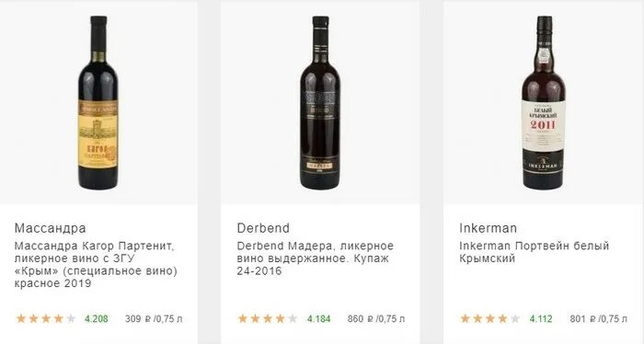This screenshot has height=344, width=644.
Task: Open the Массандра Кагор bottle image
Action: pyautogui.click(x=98, y=103)
